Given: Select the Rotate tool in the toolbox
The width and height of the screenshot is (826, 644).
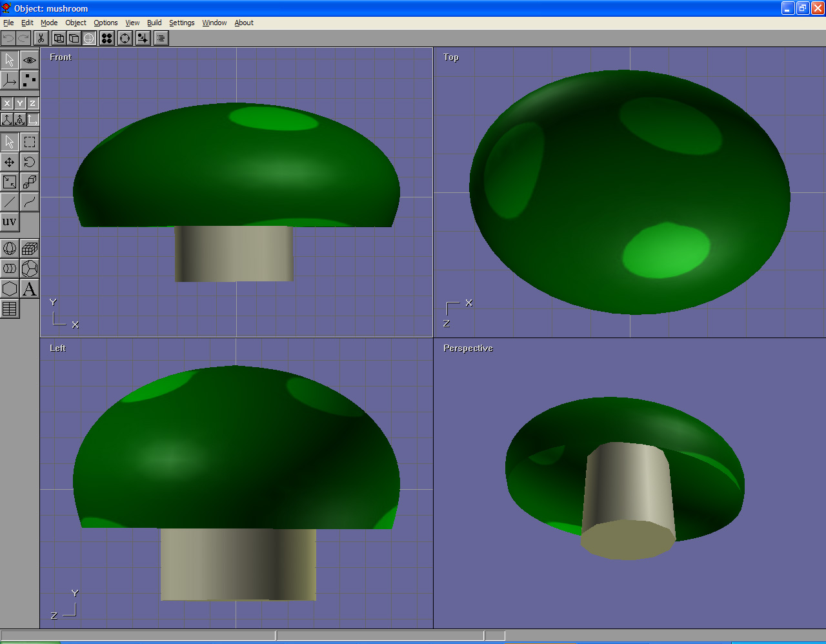Looking at the screenshot, I should coord(30,162).
